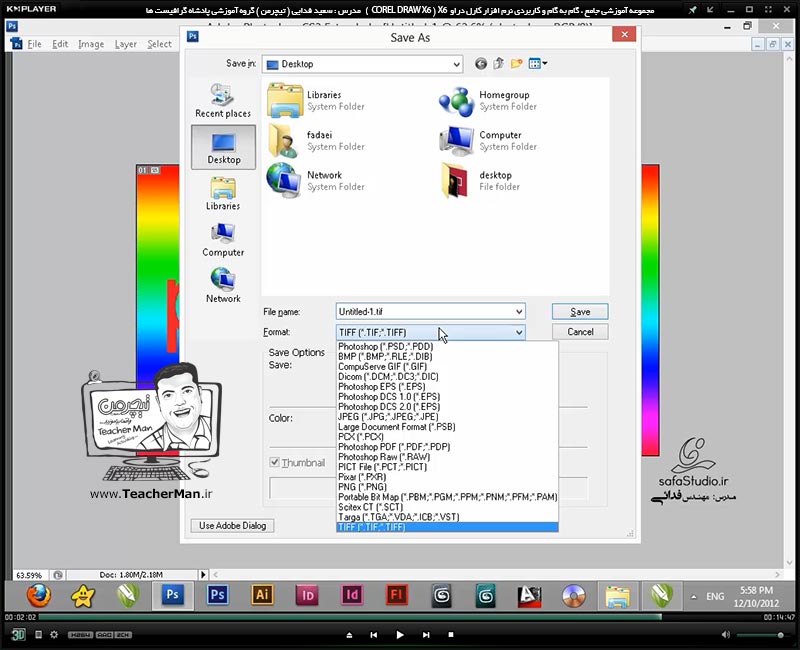Toggle KMPlayer 3D mode
Image resolution: width=800 pixels, height=650 pixels.
(x=18, y=635)
